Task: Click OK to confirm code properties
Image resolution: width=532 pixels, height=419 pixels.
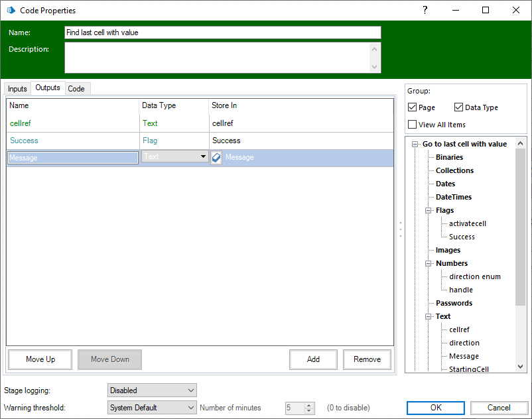Action: point(436,408)
